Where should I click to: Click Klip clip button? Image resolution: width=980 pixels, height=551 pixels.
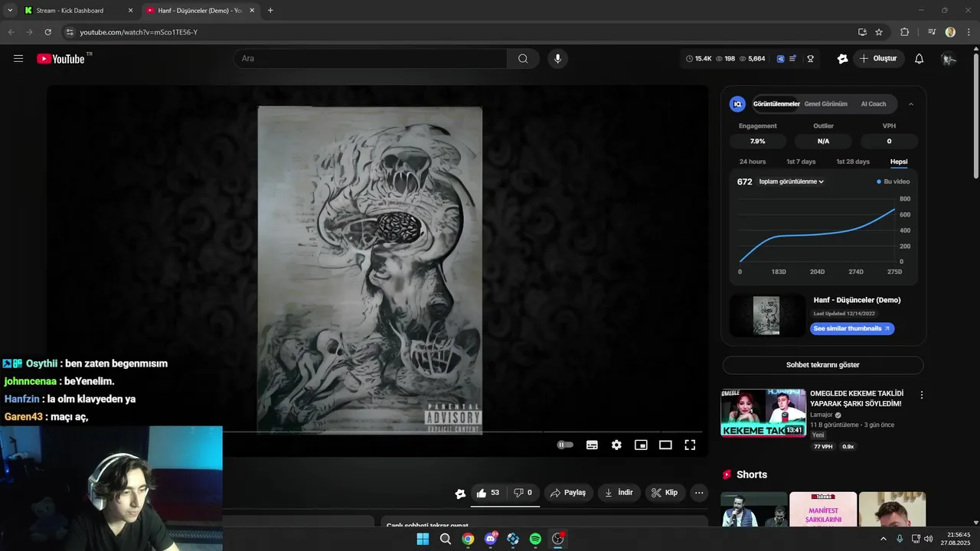(665, 493)
